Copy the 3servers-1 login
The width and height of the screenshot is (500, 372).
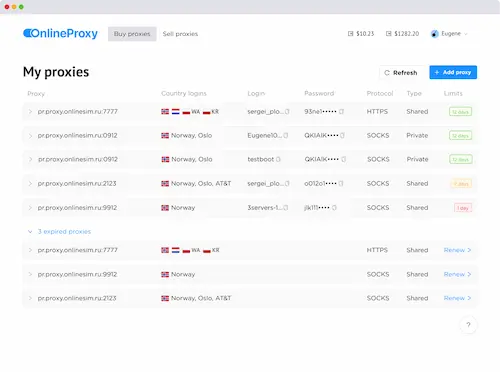point(286,208)
